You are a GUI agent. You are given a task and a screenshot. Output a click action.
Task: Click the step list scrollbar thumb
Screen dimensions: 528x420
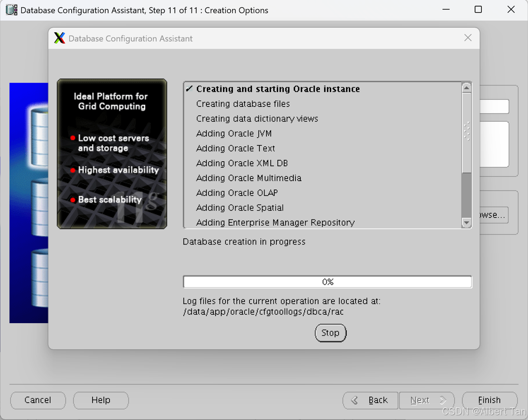(x=467, y=132)
